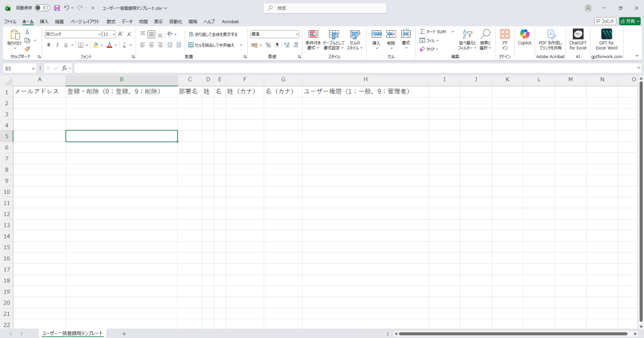Click the コメント (Comments) button
The image size is (644, 338).
click(x=605, y=21)
